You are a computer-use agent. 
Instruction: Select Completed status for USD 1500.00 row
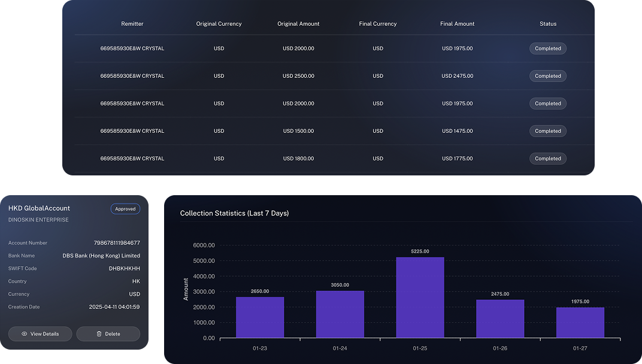click(x=547, y=131)
